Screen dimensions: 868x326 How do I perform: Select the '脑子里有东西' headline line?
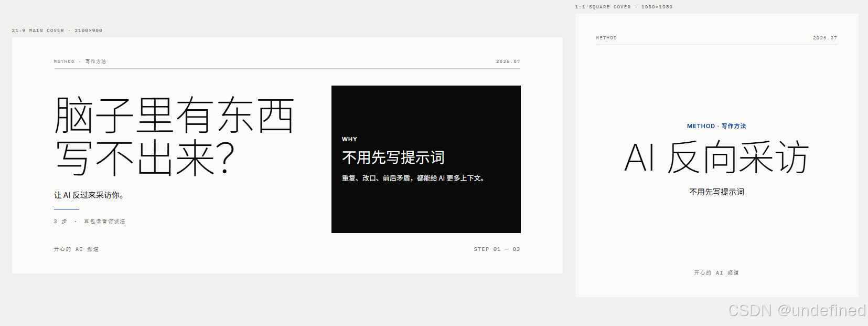click(174, 115)
